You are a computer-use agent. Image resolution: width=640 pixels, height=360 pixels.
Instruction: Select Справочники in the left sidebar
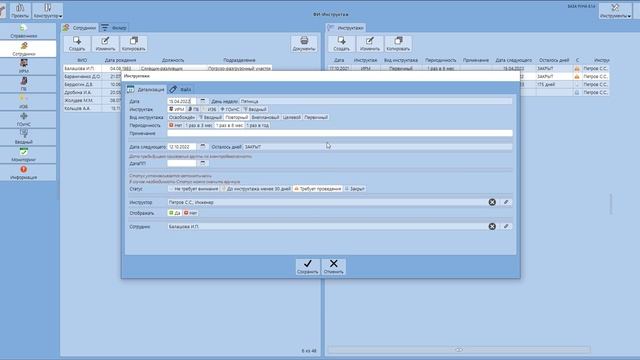tap(24, 31)
